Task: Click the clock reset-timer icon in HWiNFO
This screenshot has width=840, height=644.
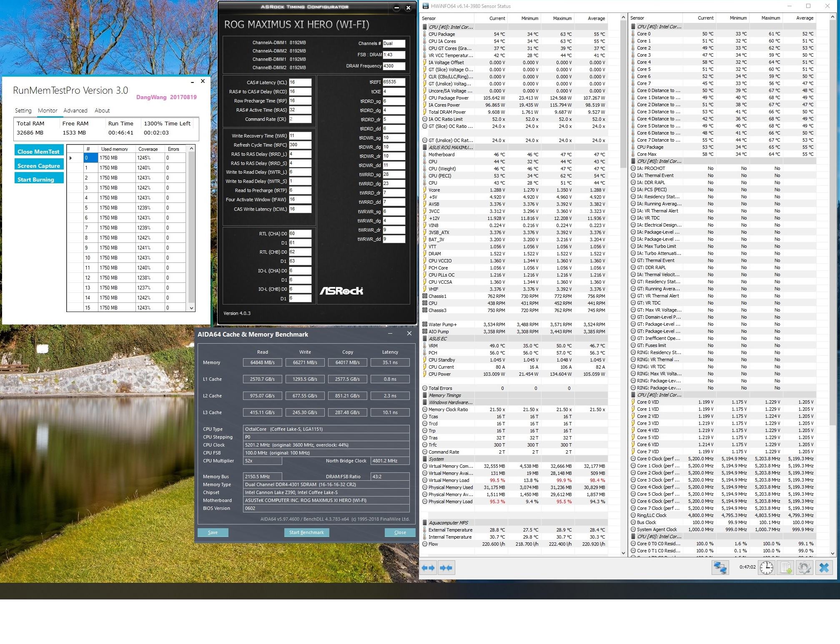Action: click(766, 568)
